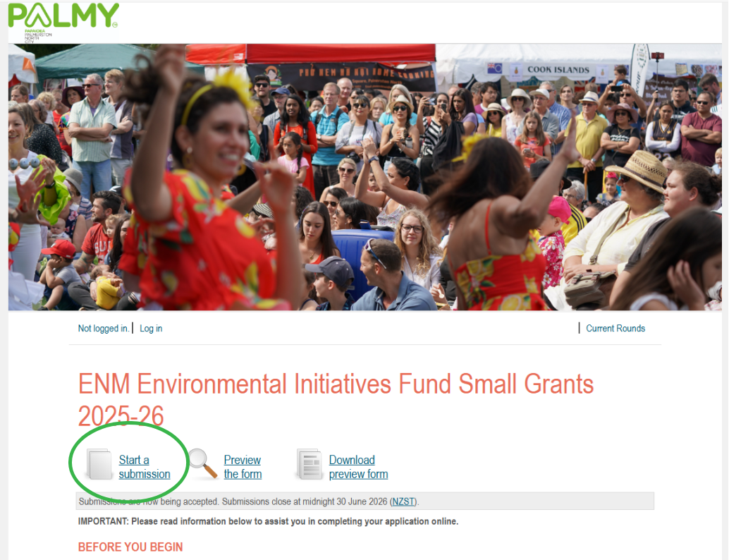Click the blank page icon beside Start a submission
This screenshot has height=560, width=729.
[98, 465]
